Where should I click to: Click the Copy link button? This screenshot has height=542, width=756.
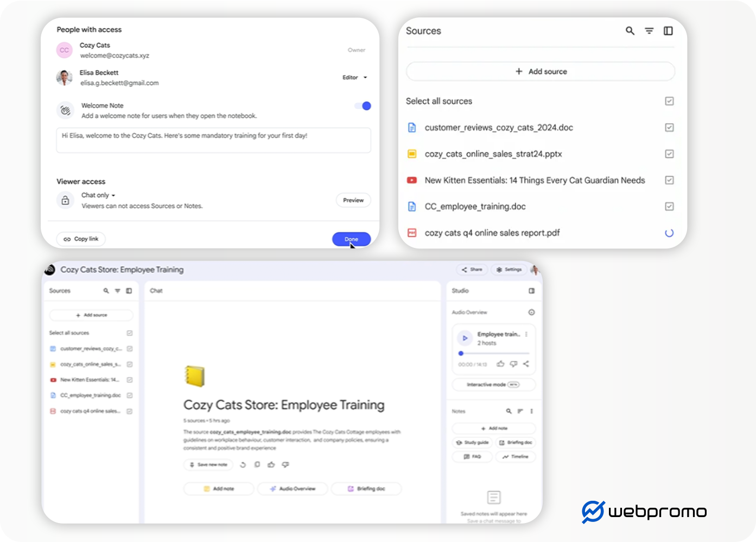tap(81, 239)
